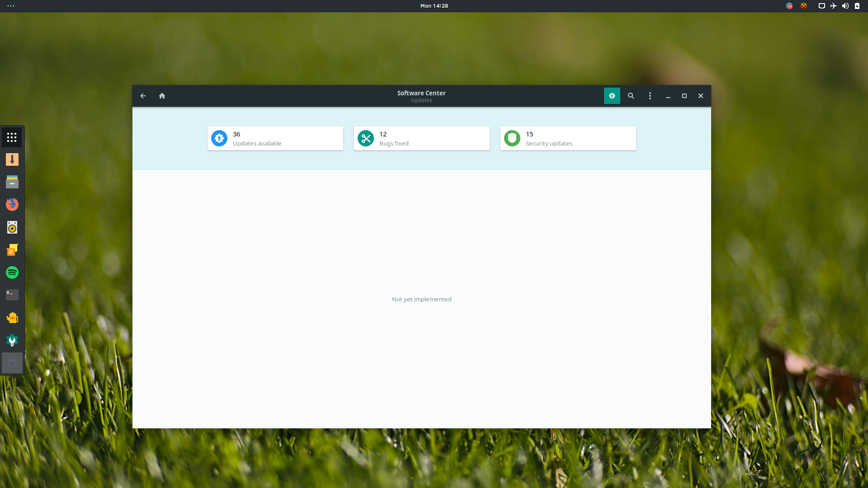Toggle the Updates view gear button
868x488 pixels.
(x=612, y=96)
